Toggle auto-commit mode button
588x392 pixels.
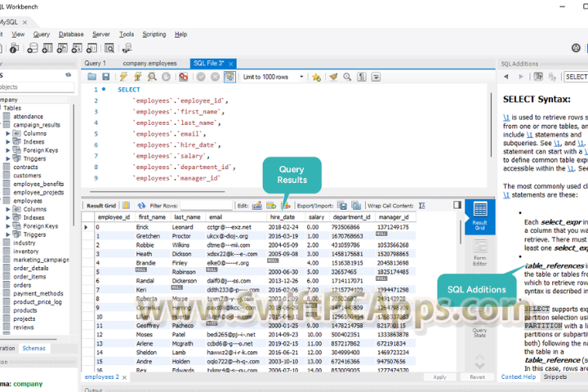[x=229, y=77]
